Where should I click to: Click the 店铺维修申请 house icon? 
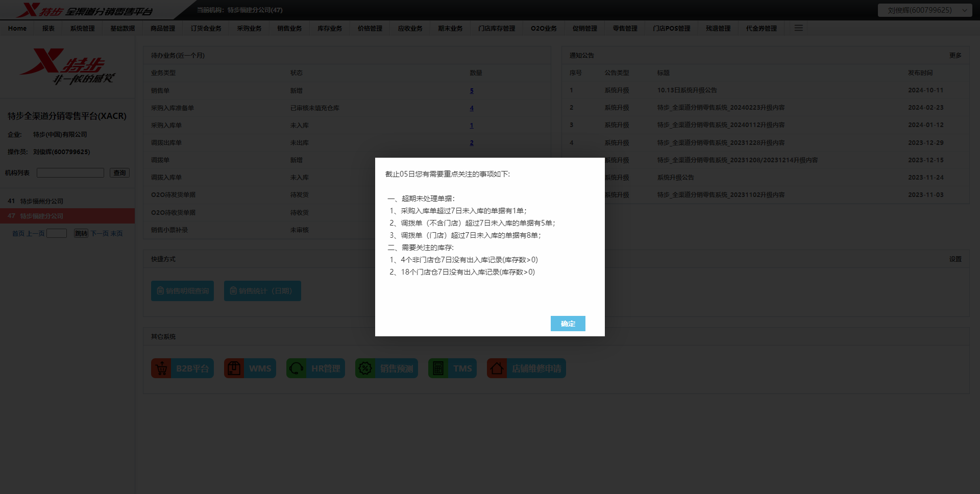coord(497,368)
